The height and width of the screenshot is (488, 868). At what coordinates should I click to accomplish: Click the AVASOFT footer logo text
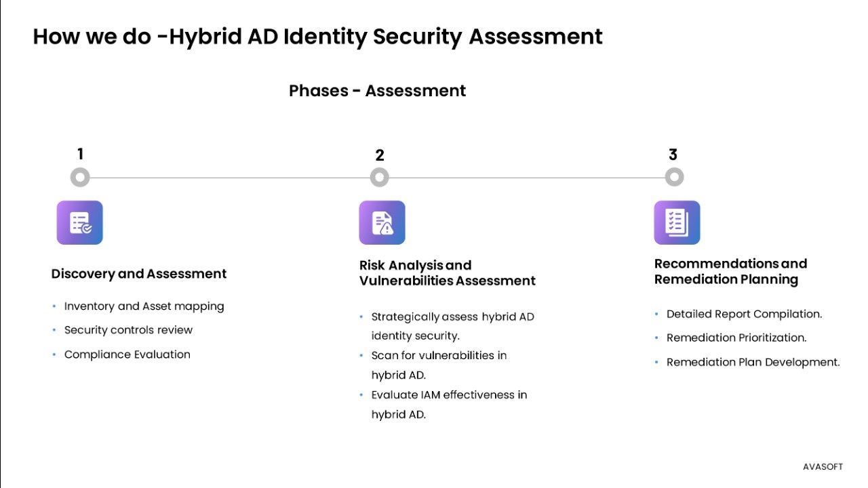click(823, 467)
